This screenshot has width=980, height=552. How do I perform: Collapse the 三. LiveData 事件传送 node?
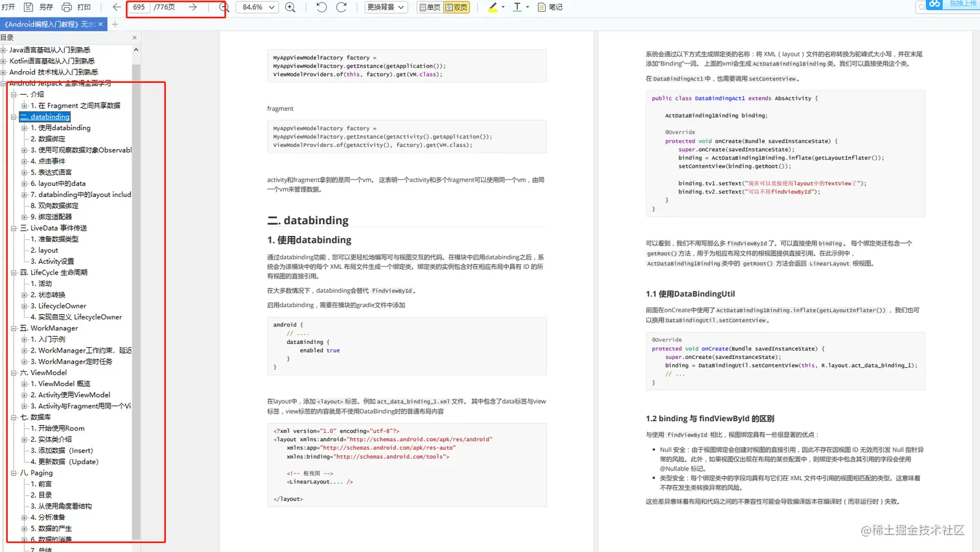coord(14,228)
